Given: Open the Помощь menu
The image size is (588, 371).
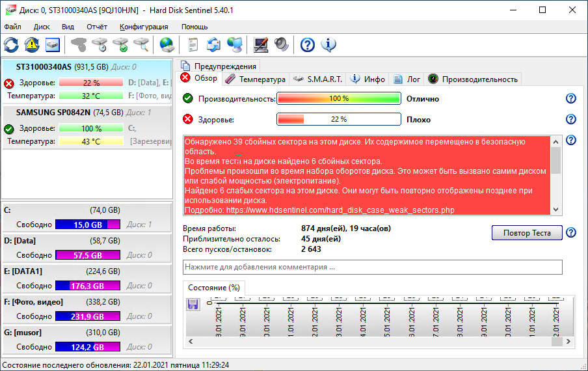Looking at the screenshot, I should [x=194, y=27].
